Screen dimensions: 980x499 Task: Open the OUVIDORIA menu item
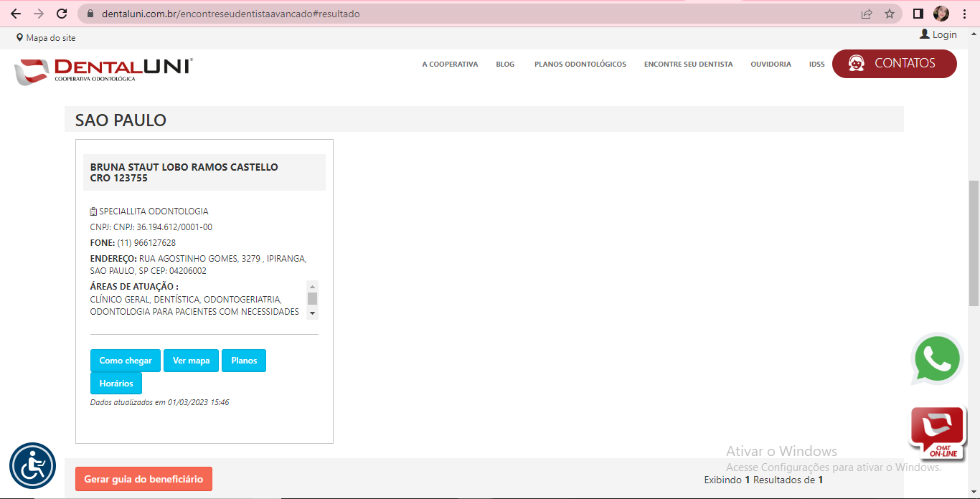tap(771, 64)
